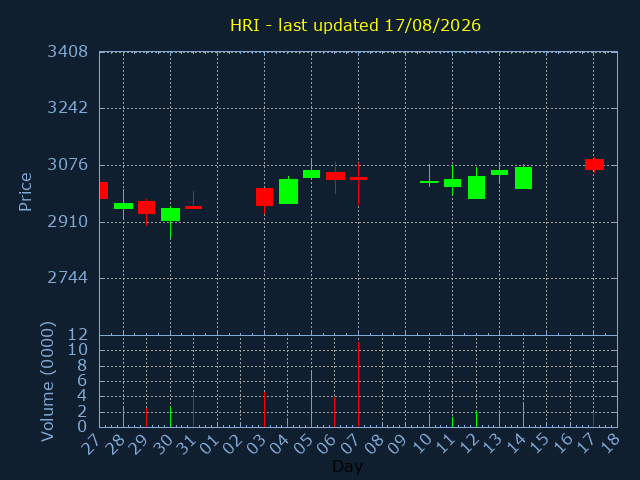Click the 'Day' x-axis title
Viewport: 640px width, 480px height.
click(347, 466)
